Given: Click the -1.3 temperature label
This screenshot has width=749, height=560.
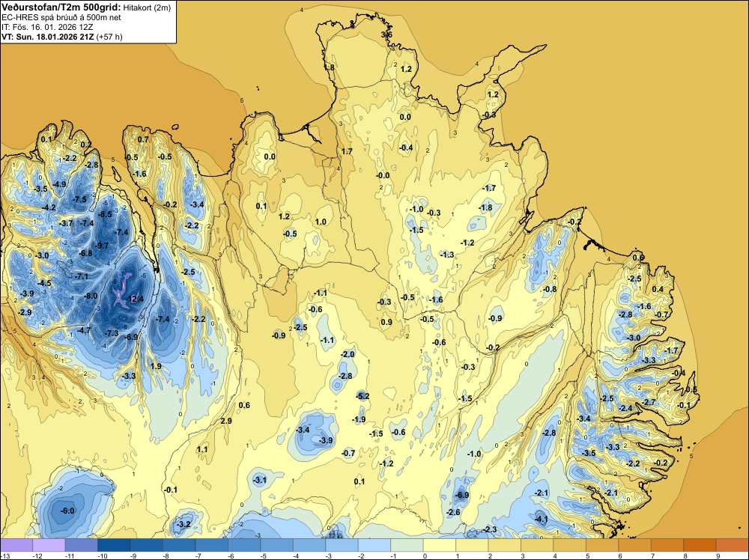Looking at the screenshot, I should (447, 255).
